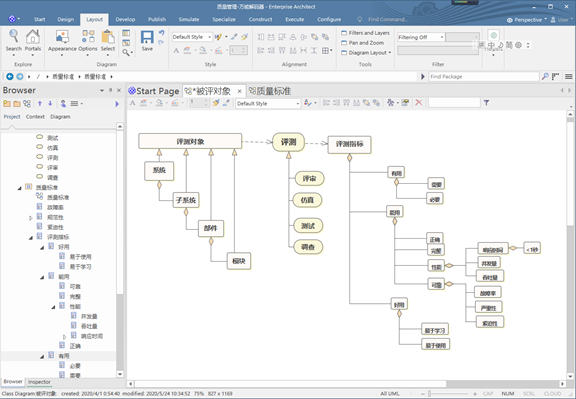Expand the 规范性 tree node

point(31,218)
